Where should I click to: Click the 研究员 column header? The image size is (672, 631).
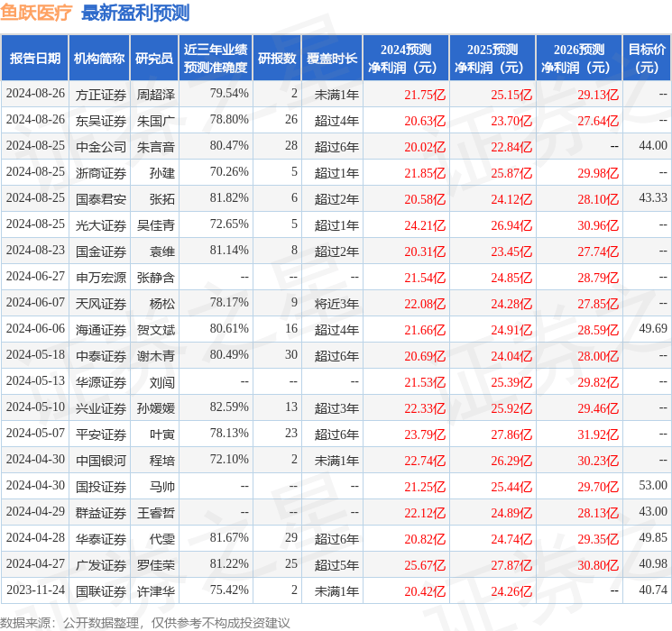tap(154, 59)
